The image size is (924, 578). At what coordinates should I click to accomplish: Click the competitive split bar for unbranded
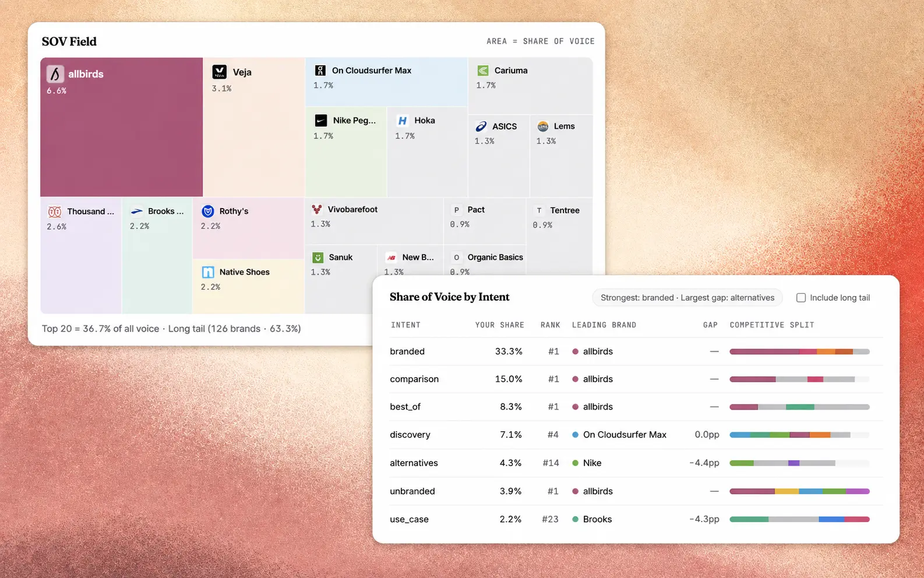click(799, 492)
